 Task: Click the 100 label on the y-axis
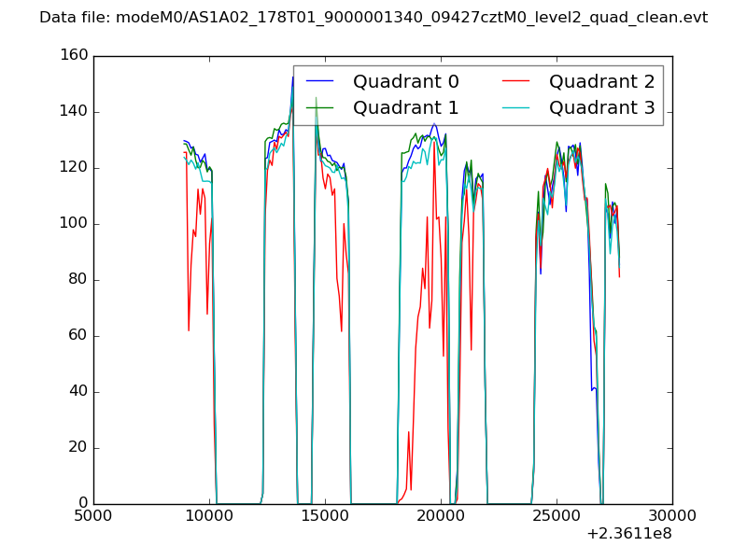tap(72, 224)
